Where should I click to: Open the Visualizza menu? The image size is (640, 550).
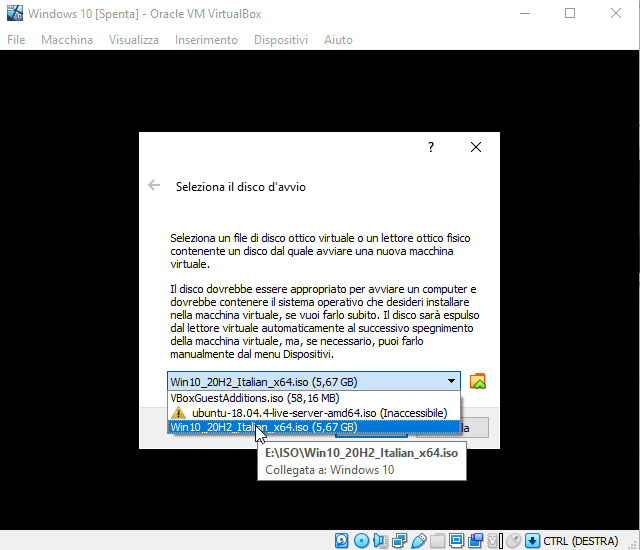click(133, 40)
